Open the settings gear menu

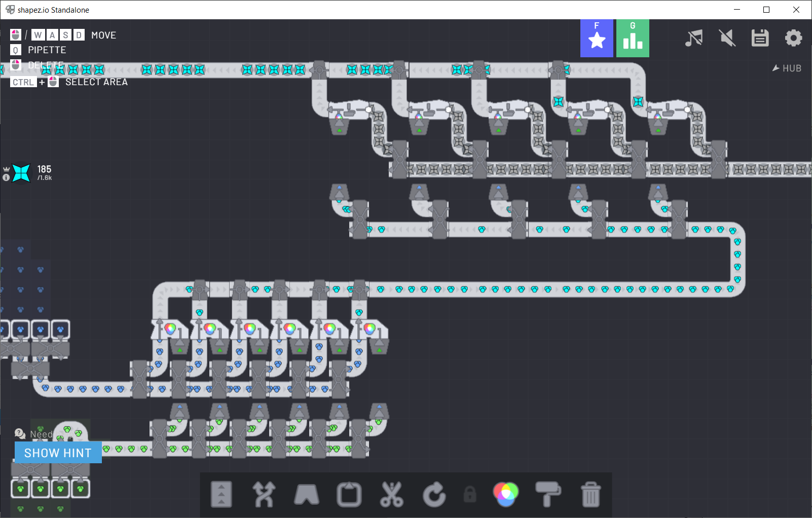pyautogui.click(x=794, y=38)
